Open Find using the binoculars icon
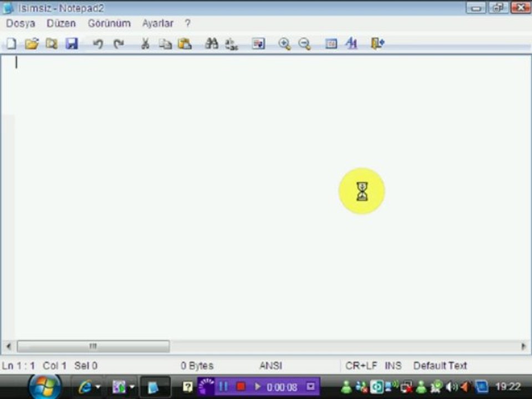Viewport: 532px width, 399px height. pyautogui.click(x=212, y=43)
